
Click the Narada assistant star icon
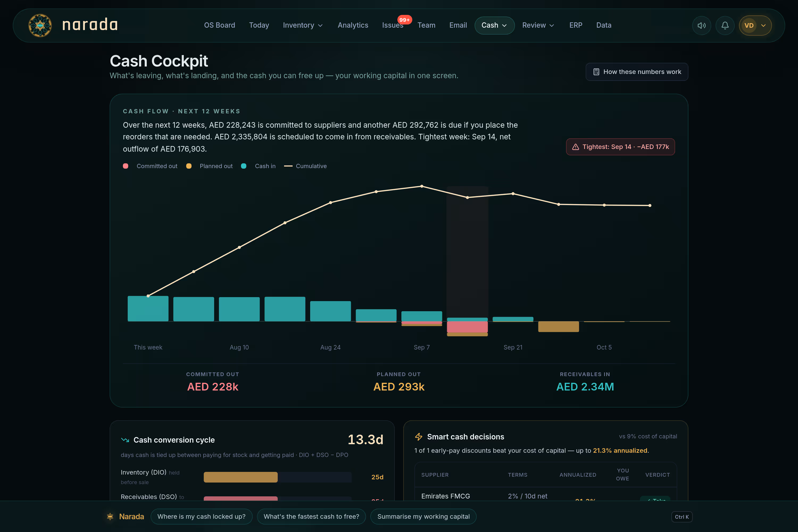(x=110, y=516)
